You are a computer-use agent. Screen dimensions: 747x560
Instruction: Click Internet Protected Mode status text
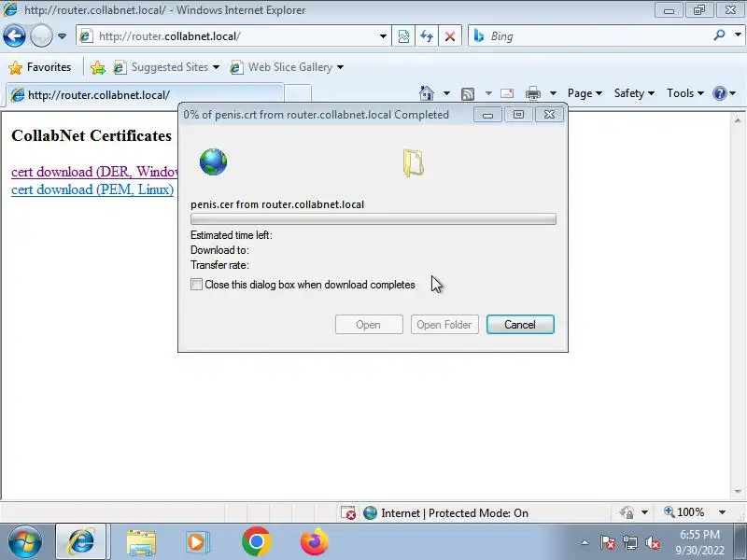pyautogui.click(x=455, y=513)
